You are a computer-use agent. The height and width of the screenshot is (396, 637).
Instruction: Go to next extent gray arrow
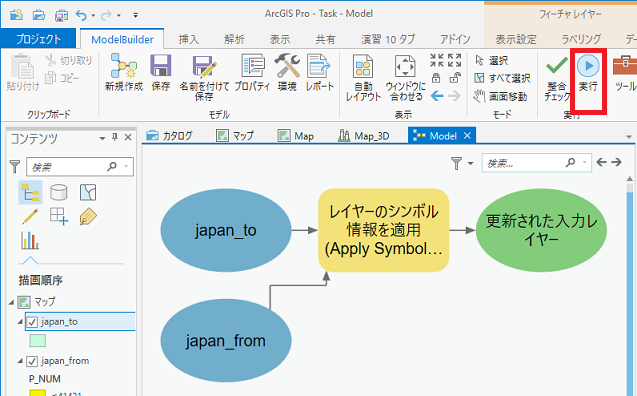coord(455,96)
